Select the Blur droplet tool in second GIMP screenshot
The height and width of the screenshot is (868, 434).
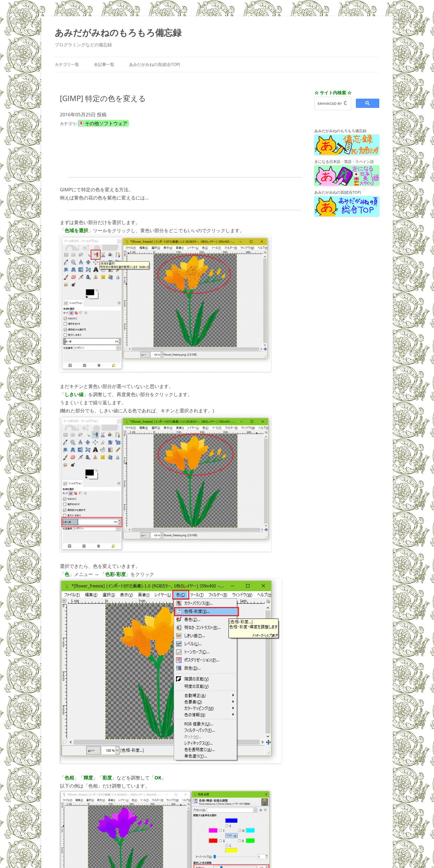pos(118,457)
